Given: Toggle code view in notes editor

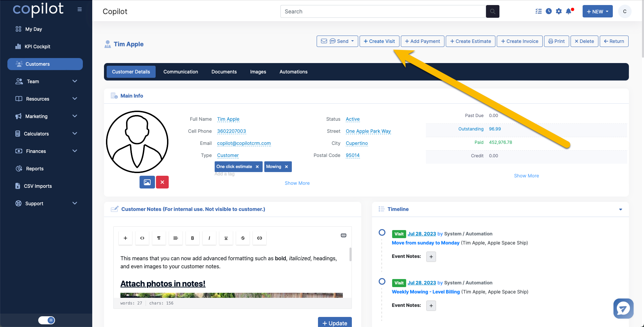Looking at the screenshot, I should point(142,238).
